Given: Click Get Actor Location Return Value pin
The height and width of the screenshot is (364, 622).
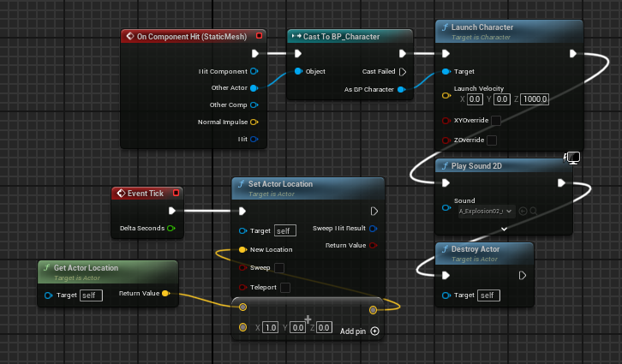Looking at the screenshot, I should [166, 294].
